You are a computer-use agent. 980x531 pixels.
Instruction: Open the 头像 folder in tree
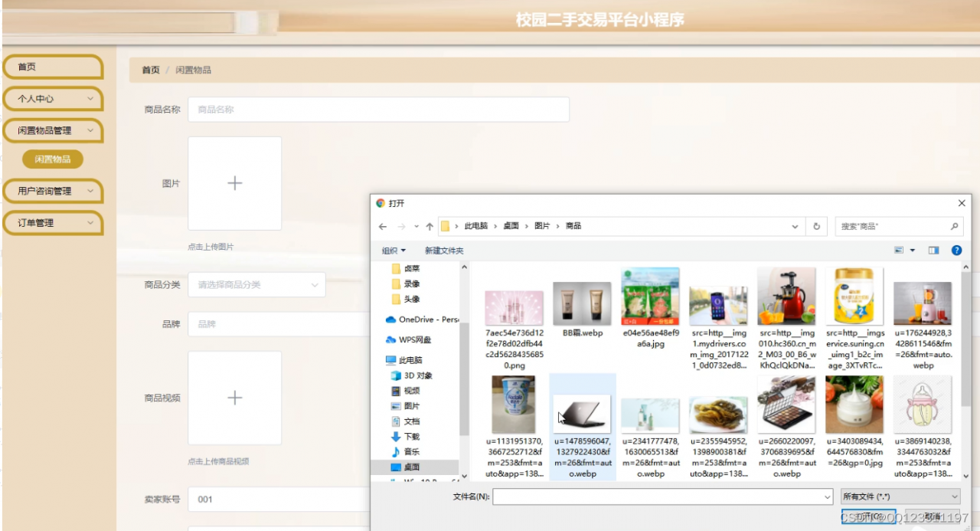(x=406, y=299)
